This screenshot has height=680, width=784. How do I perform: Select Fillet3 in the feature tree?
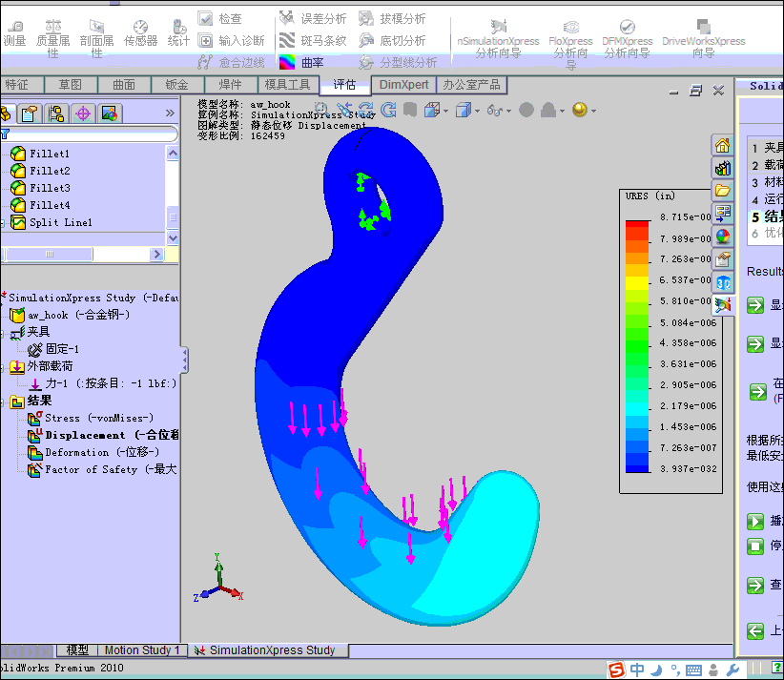40,188
